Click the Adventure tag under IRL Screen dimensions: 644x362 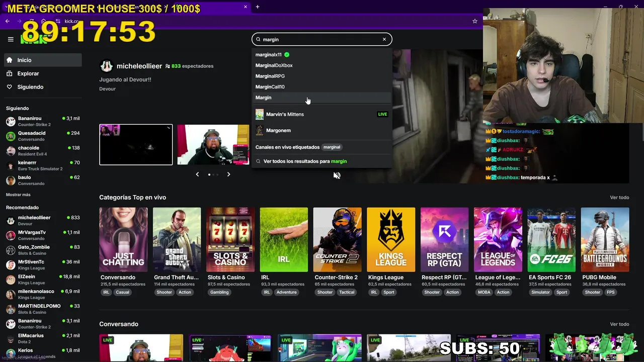tap(286, 292)
